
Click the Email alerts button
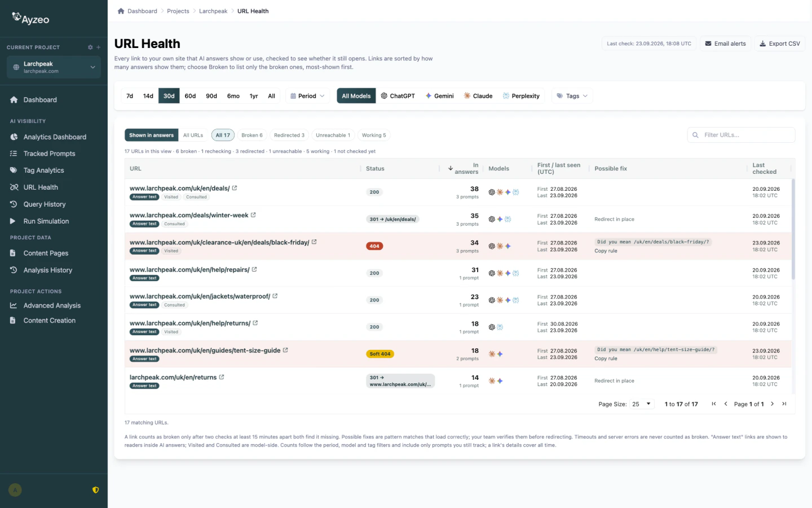point(725,43)
